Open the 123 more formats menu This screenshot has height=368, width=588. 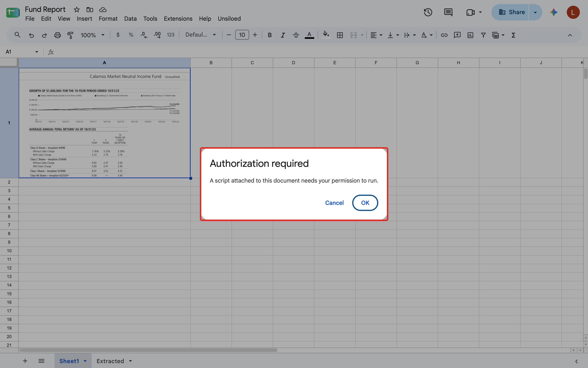pos(170,35)
